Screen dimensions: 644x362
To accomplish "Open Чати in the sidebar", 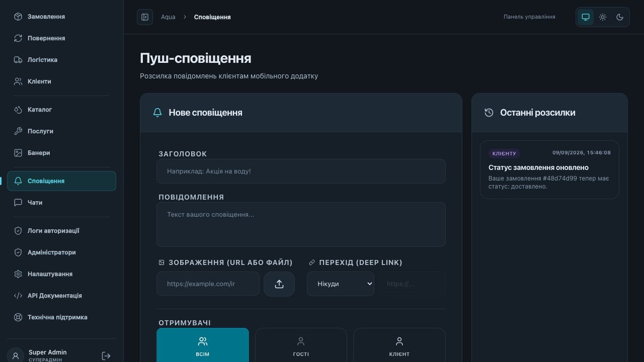I will click(x=61, y=203).
